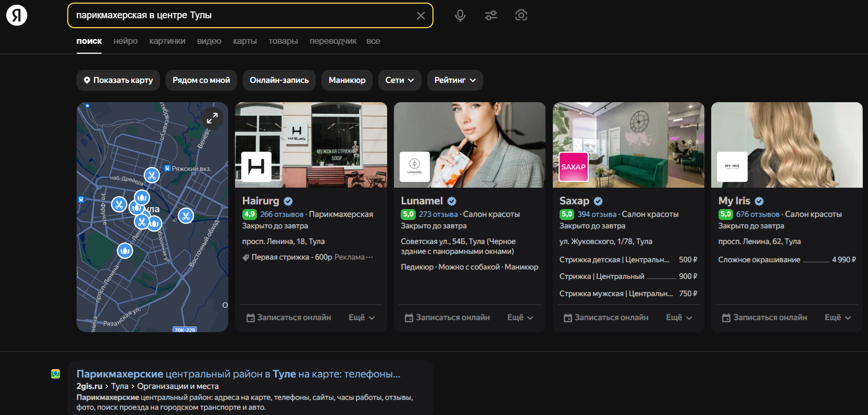The height and width of the screenshot is (415, 868).
Task: Switch to the картинки tab
Action: pyautogui.click(x=167, y=41)
